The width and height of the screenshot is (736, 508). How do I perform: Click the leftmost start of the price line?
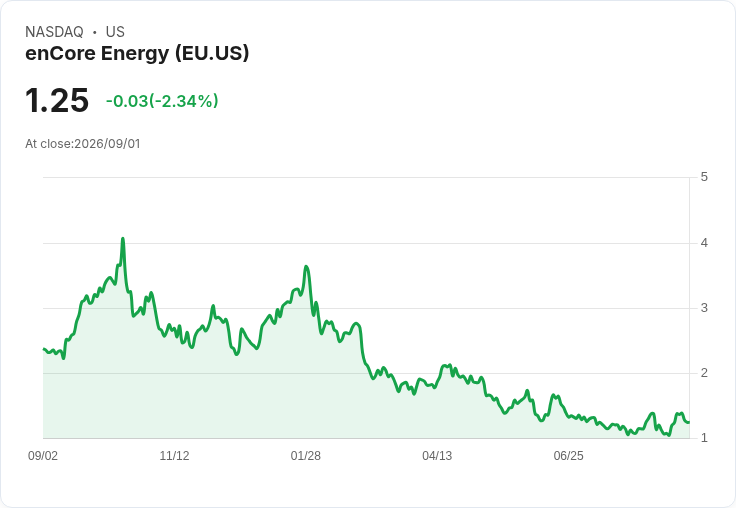pos(44,349)
